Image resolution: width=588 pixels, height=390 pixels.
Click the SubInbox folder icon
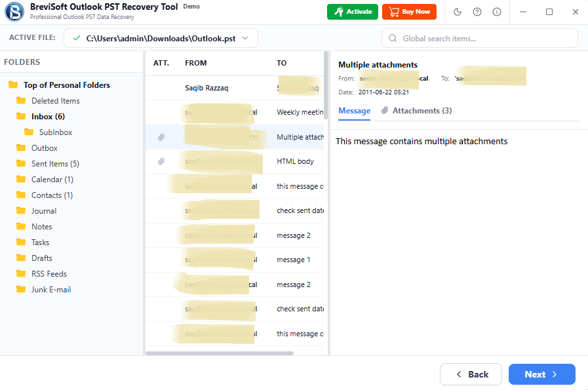tap(29, 132)
